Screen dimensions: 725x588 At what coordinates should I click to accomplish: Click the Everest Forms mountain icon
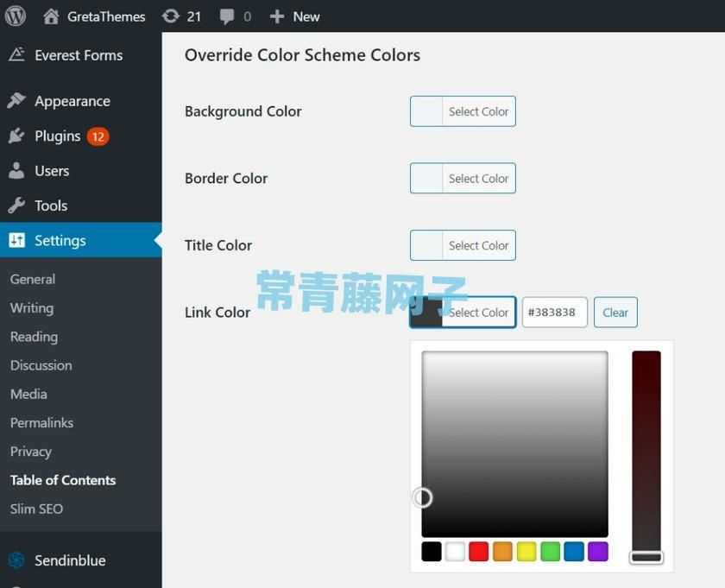[x=16, y=54]
